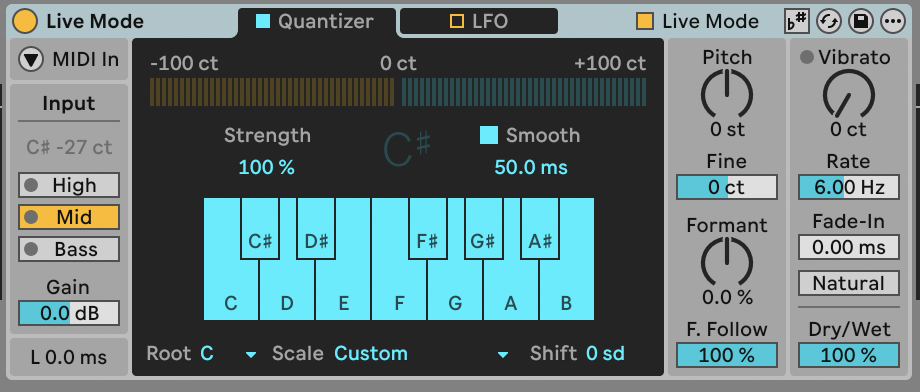This screenshot has width=920, height=392.
Task: Toggle the C key on keyboard
Action: (231, 290)
